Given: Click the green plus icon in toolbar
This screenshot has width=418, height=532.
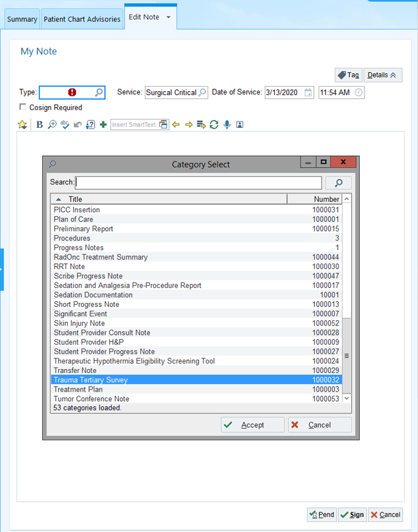Looking at the screenshot, I should [x=103, y=125].
